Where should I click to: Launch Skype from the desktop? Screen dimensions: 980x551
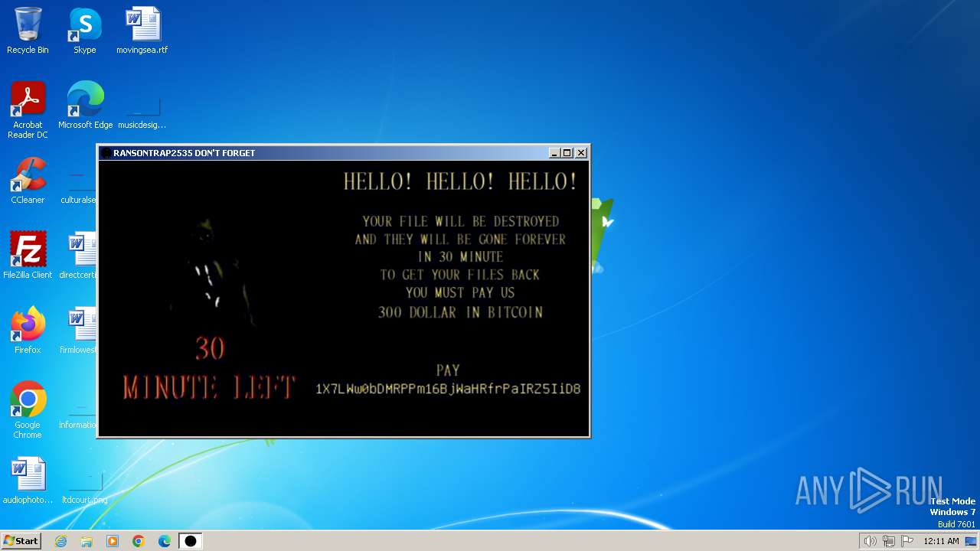click(85, 31)
